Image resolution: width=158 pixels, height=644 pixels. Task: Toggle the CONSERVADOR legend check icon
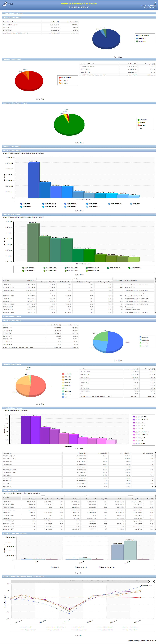click(x=138, y=120)
